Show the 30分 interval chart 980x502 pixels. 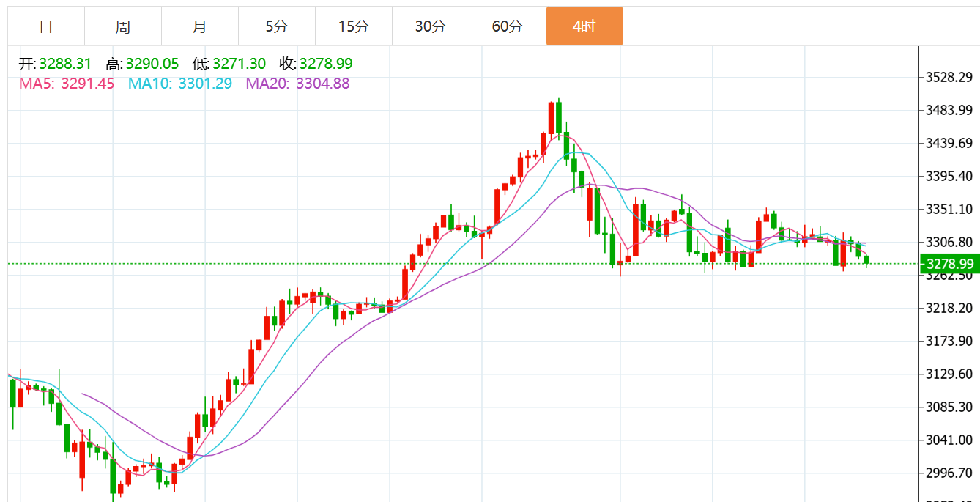[430, 26]
